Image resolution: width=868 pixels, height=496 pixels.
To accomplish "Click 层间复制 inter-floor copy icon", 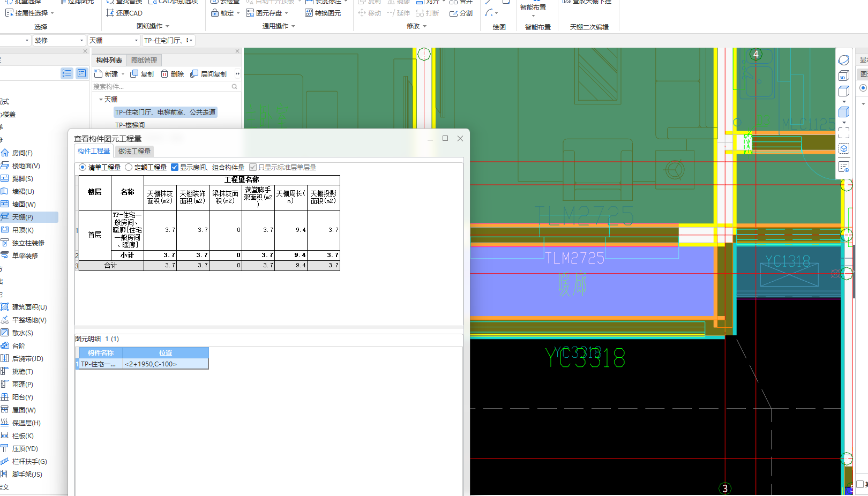I will click(194, 74).
